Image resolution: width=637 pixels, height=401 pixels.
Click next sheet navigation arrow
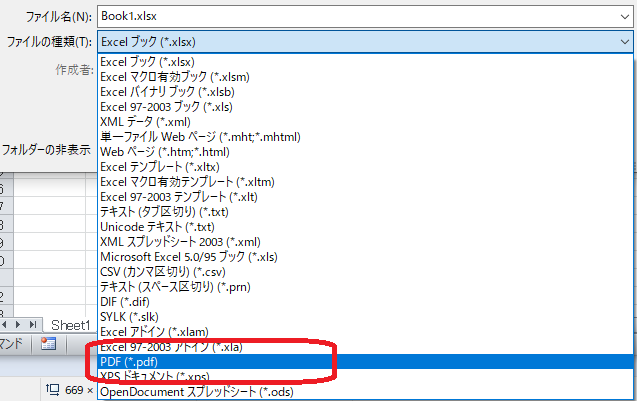pos(18,325)
